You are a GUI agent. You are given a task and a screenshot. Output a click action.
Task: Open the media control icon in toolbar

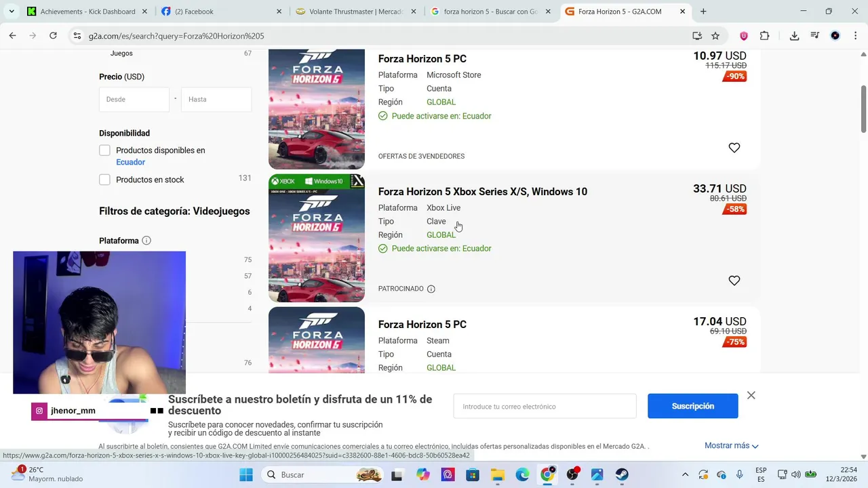[x=815, y=36]
